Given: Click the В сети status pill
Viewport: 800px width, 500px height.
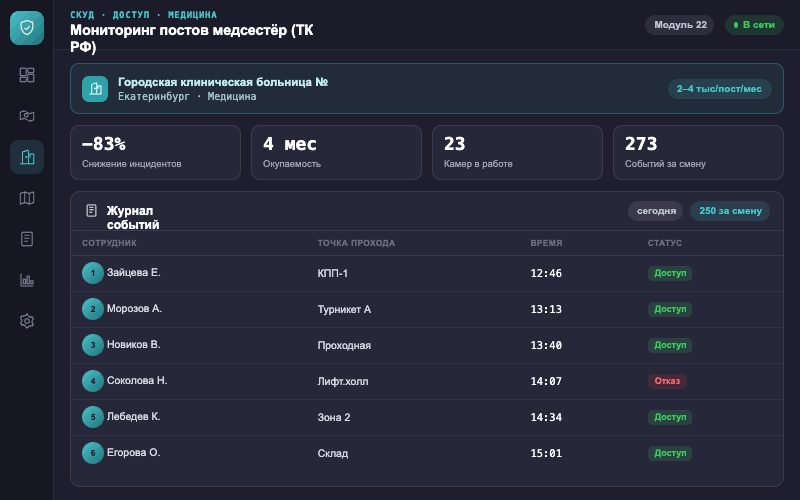Looking at the screenshot, I should click(754, 24).
